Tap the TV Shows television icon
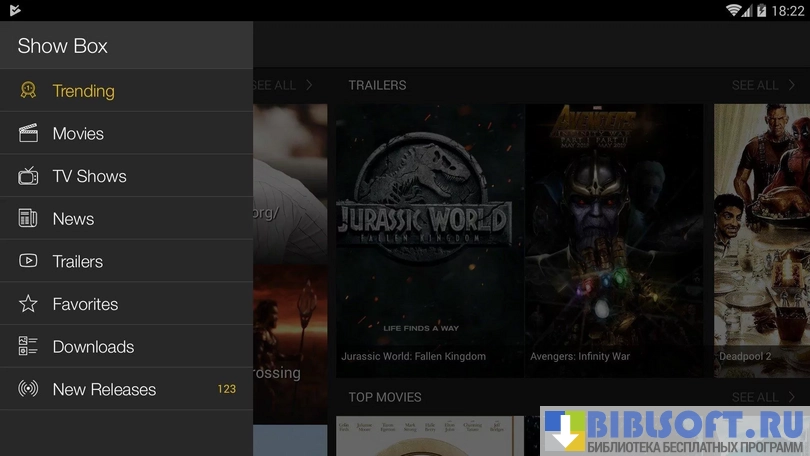This screenshot has height=456, width=810. (x=28, y=176)
